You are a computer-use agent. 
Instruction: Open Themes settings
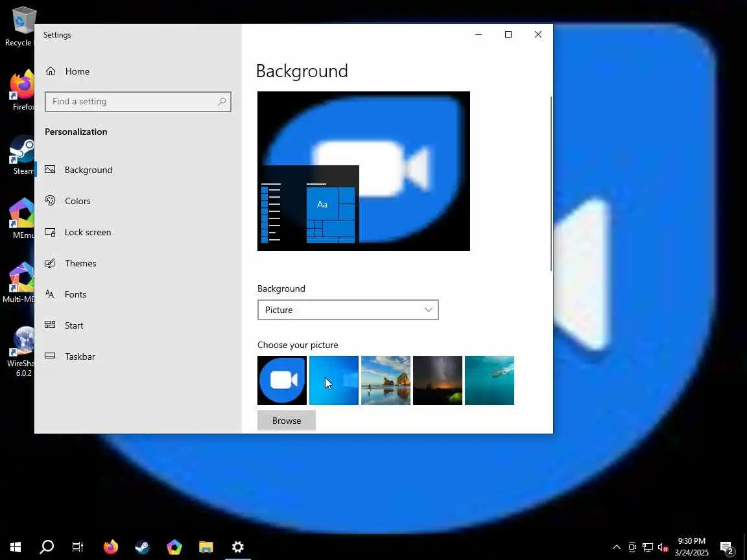138,263
